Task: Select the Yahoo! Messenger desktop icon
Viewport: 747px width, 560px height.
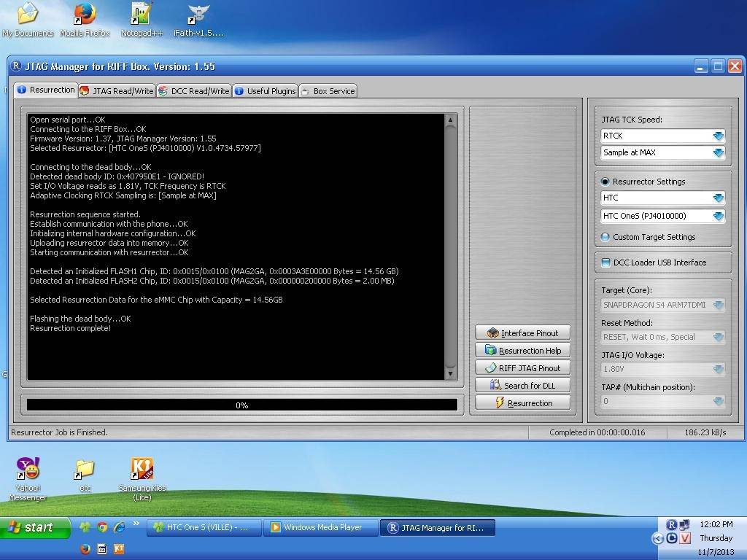Action: (28, 478)
